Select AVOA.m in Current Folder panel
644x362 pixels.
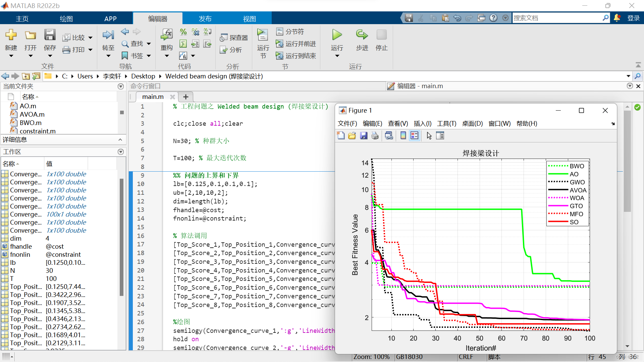pos(32,114)
